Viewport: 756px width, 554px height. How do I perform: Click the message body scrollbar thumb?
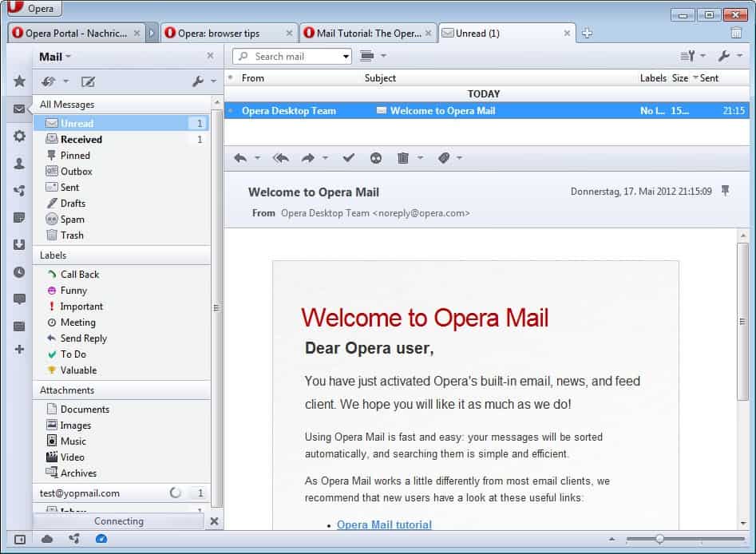[742, 321]
